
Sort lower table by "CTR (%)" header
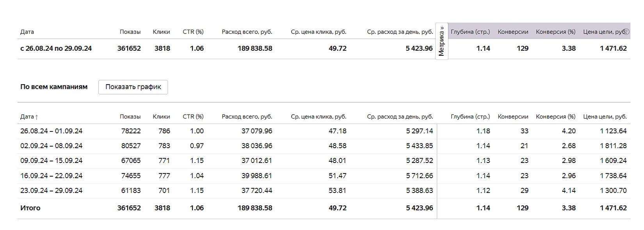point(193,117)
